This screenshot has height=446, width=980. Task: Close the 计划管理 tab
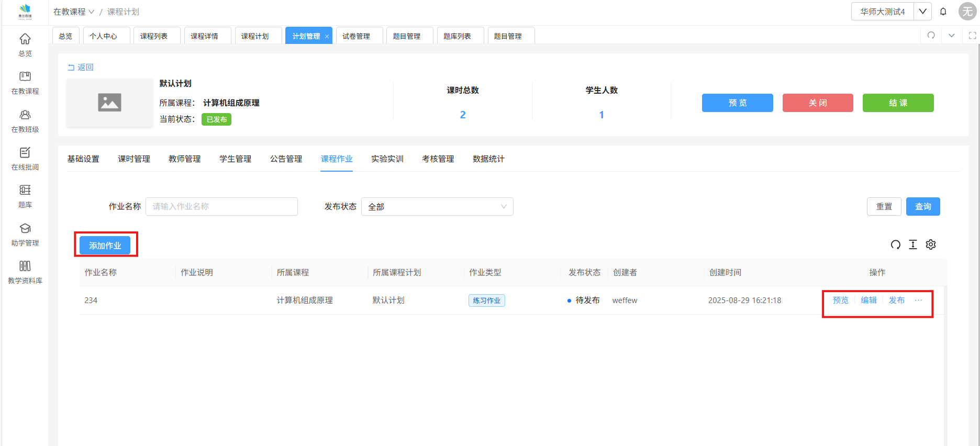point(327,37)
